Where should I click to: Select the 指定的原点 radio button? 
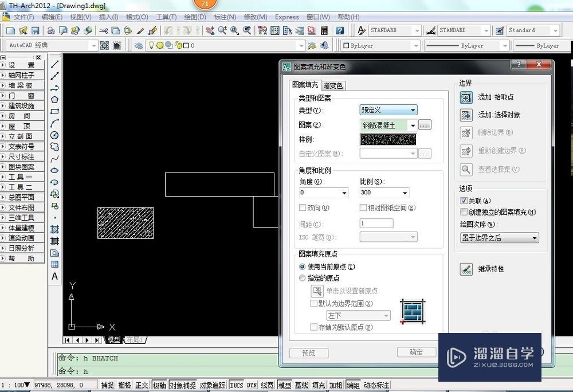coord(303,278)
